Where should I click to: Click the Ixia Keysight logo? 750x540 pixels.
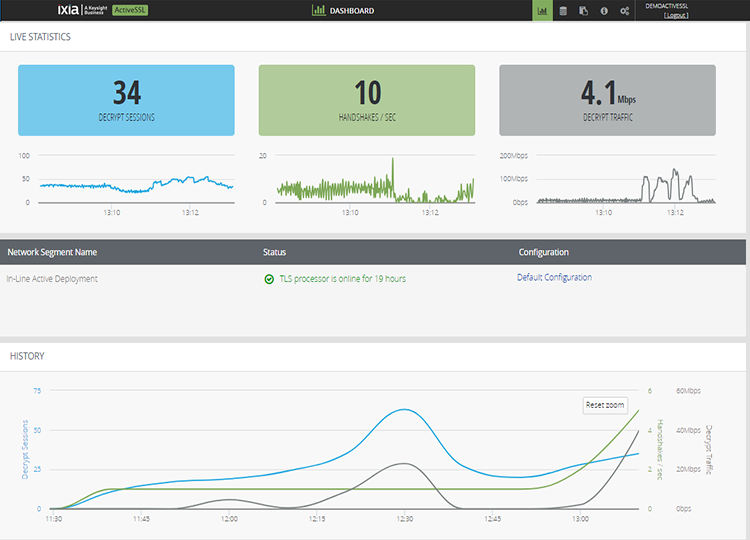(x=84, y=11)
